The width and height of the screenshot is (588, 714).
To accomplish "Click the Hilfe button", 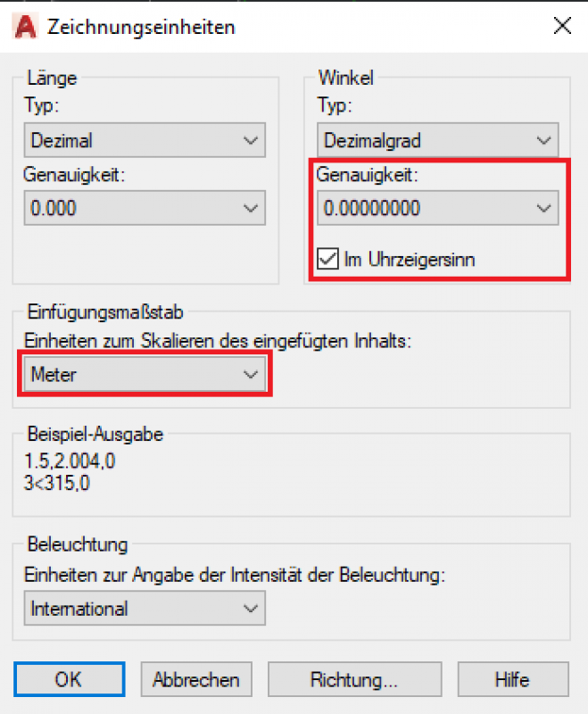I will 513,680.
